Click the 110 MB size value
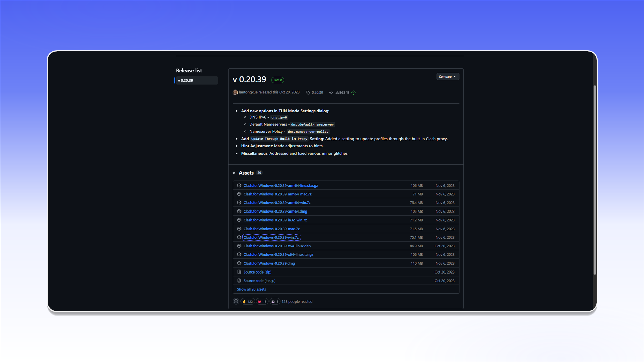Viewport: 644px width, 362px height. click(417, 263)
